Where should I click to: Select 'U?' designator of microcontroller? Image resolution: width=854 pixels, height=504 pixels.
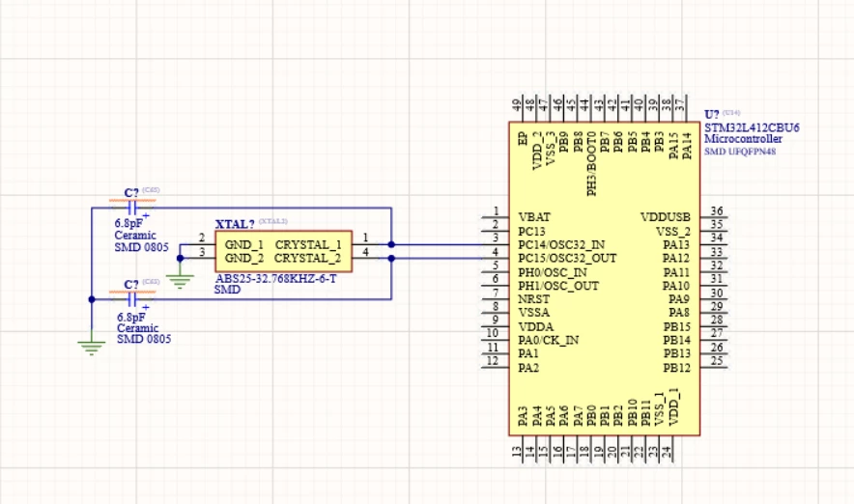711,115
